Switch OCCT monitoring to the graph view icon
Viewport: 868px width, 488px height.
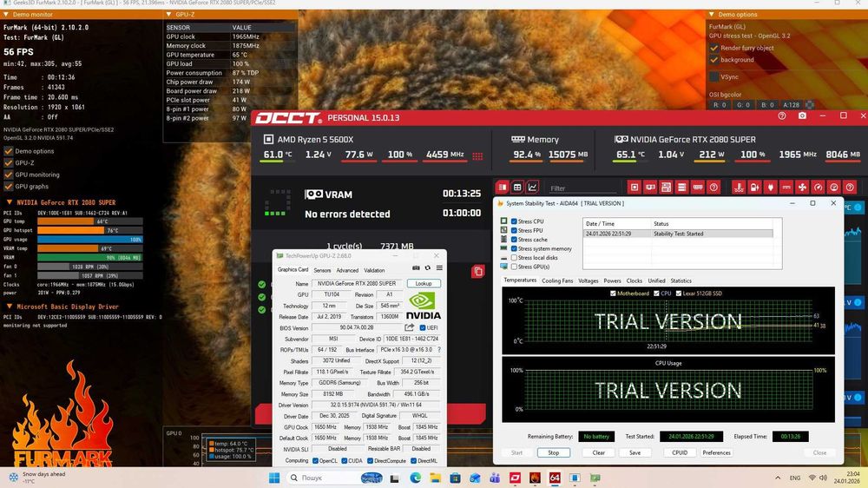[x=533, y=188]
